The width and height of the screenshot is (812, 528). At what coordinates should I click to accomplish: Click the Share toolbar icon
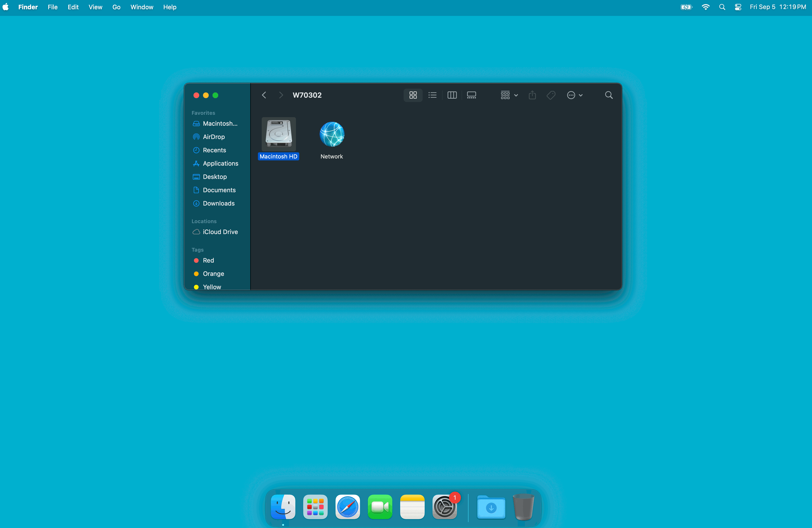532,95
